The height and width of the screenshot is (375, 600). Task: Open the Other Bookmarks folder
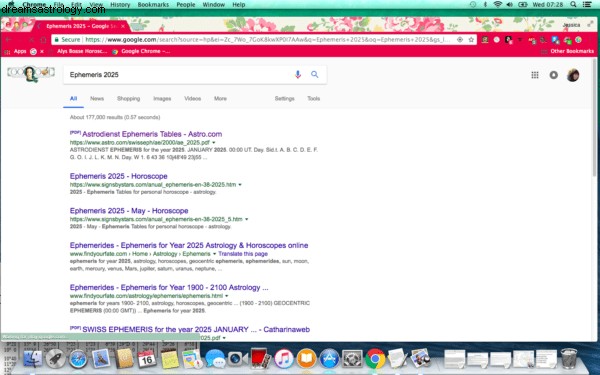[x=568, y=51]
